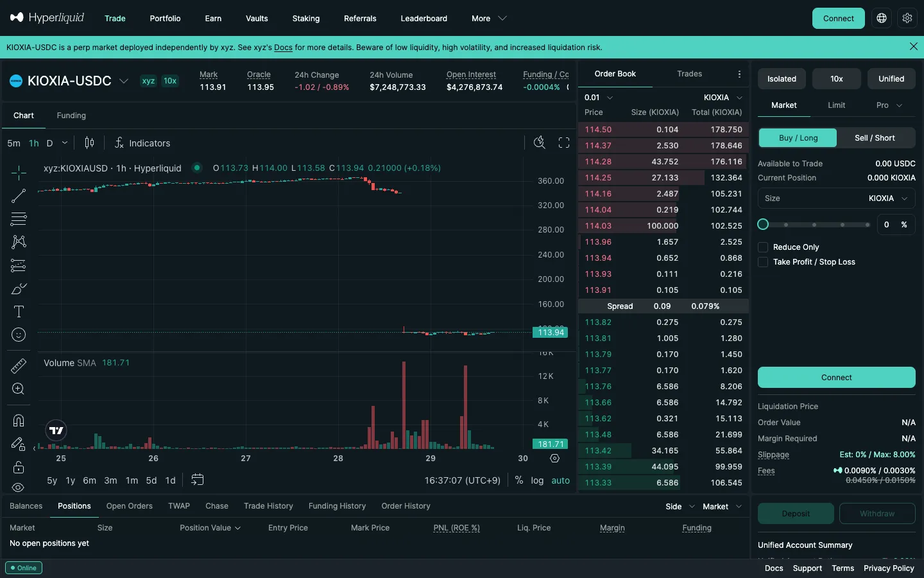
Task: Open the Fibonacci retracement tools
Action: click(19, 219)
